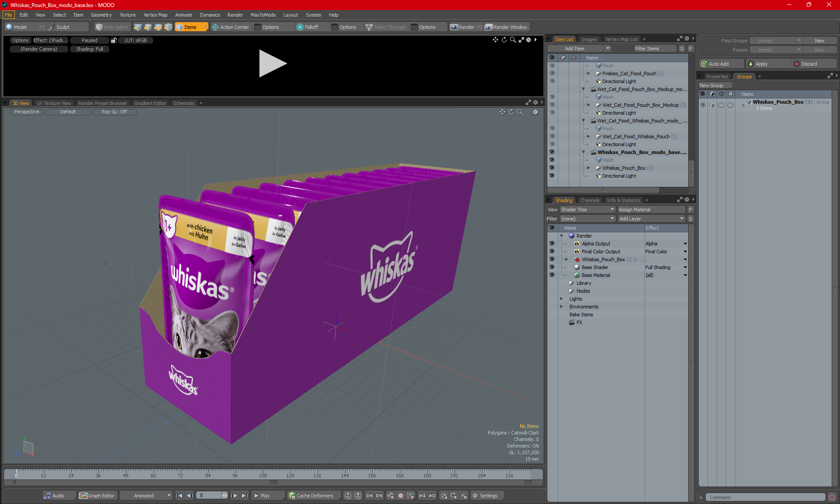Play the render preview with large arrow
The height and width of the screenshot is (504, 840).
272,63
